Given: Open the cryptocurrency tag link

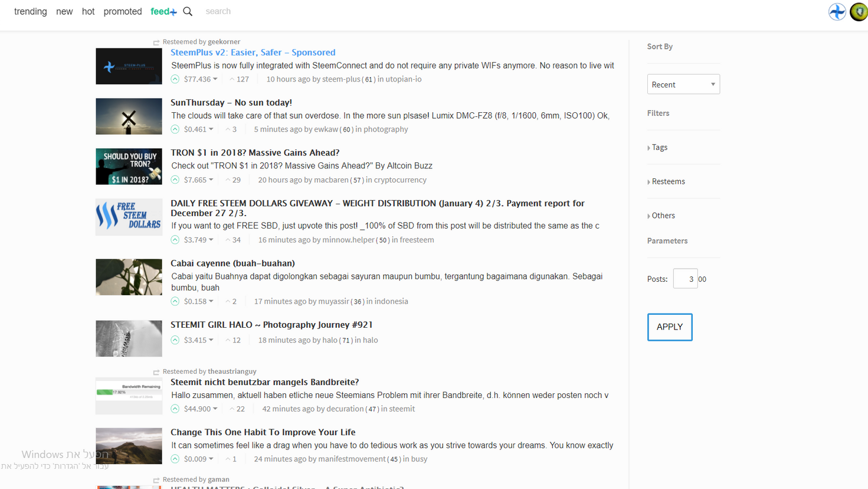Looking at the screenshot, I should (400, 180).
